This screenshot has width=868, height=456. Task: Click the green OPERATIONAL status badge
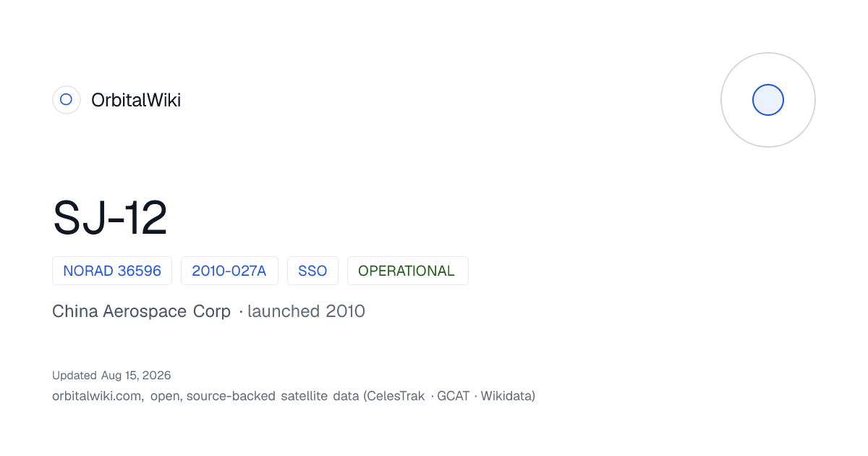pos(407,271)
